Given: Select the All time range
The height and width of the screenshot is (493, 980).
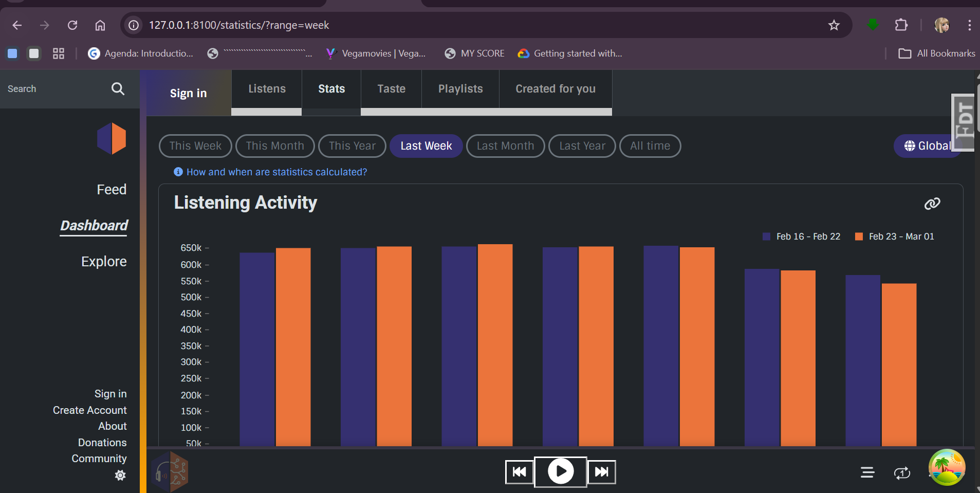Looking at the screenshot, I should tap(650, 146).
